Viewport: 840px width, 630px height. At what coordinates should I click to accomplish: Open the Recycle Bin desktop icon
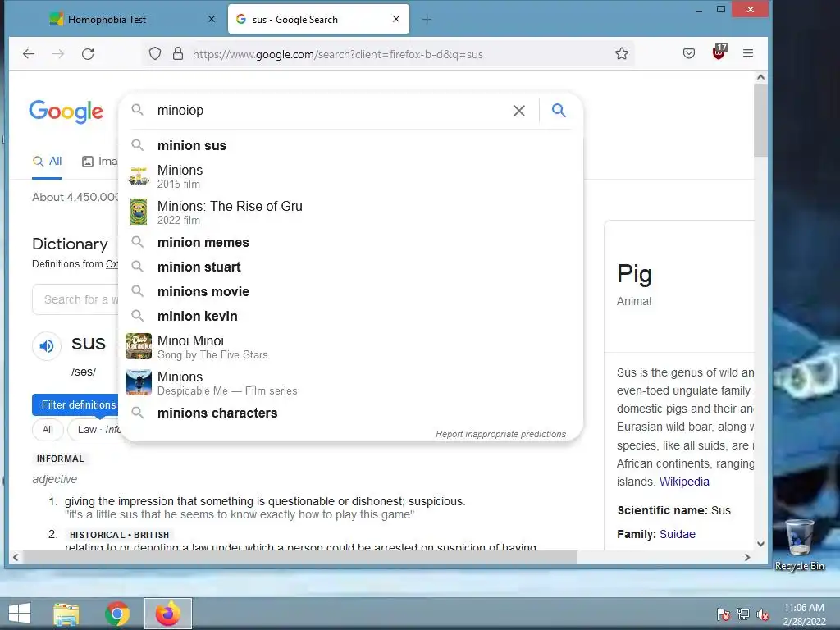(800, 545)
